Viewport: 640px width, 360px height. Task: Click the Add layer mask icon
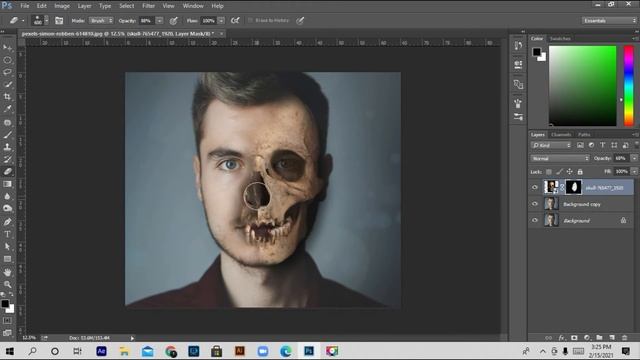coord(574,338)
